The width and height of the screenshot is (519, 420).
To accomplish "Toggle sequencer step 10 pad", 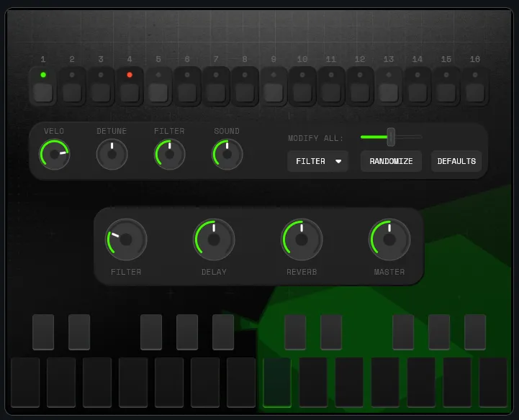I will point(302,92).
